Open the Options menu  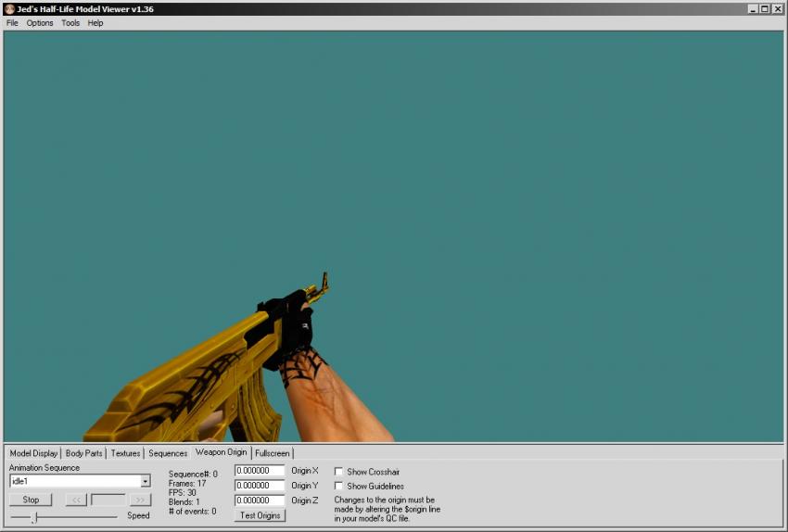click(40, 23)
